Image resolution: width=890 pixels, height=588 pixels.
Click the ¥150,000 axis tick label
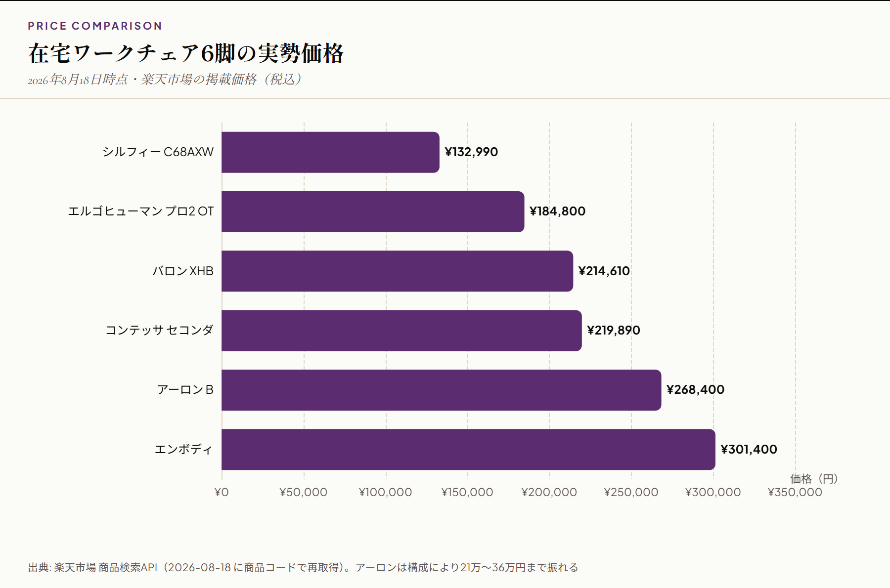(467, 492)
